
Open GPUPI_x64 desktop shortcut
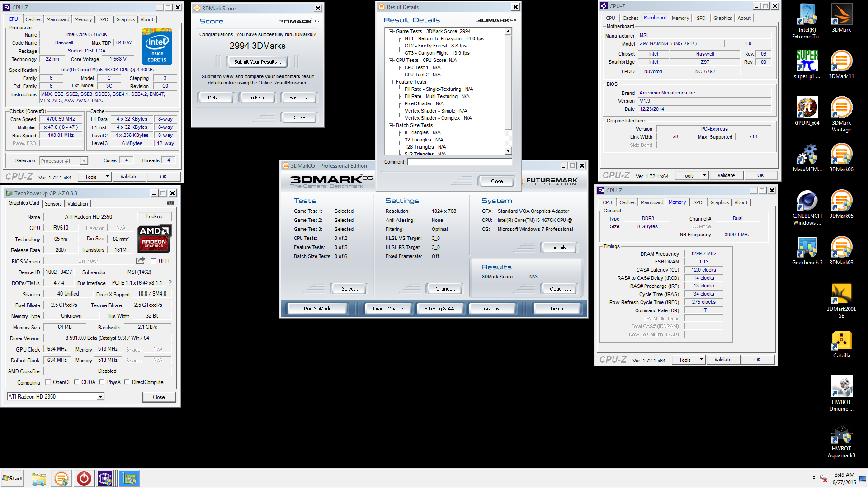pos(807,111)
